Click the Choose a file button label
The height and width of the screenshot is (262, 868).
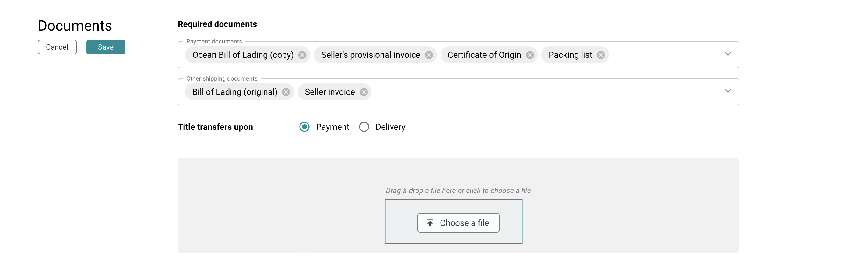[x=464, y=223]
